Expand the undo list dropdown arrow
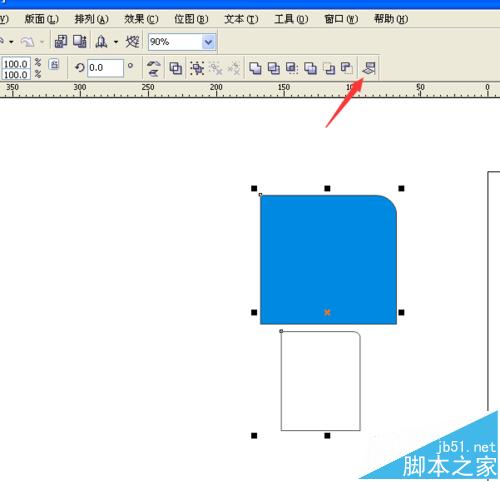 point(11,42)
